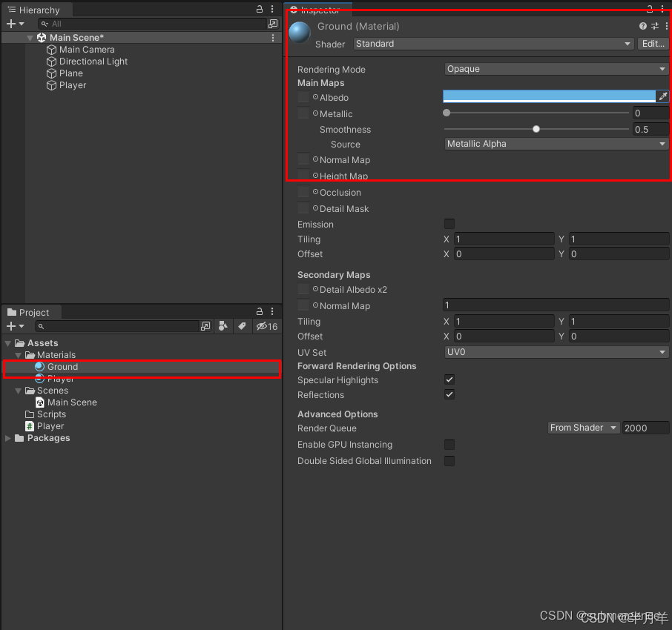Screen dimensions: 672x630
Task: Open Main Scene three-dot options menu
Action: [x=272, y=38]
